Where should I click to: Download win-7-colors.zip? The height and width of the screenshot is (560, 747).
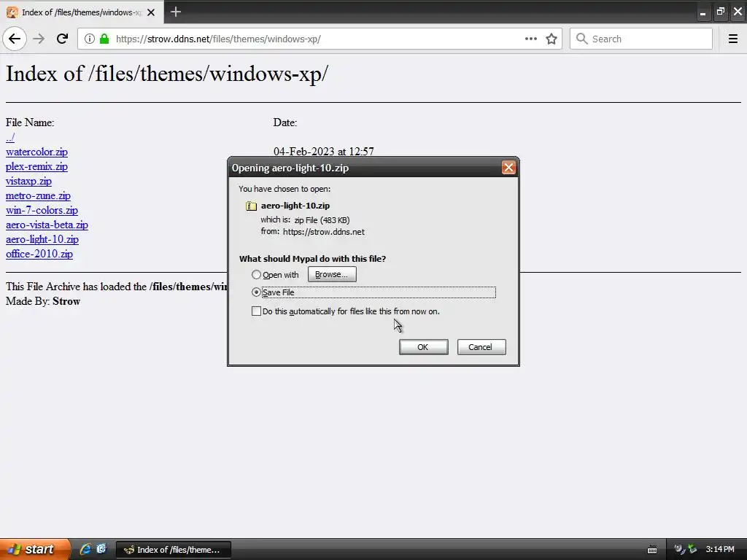(x=42, y=210)
